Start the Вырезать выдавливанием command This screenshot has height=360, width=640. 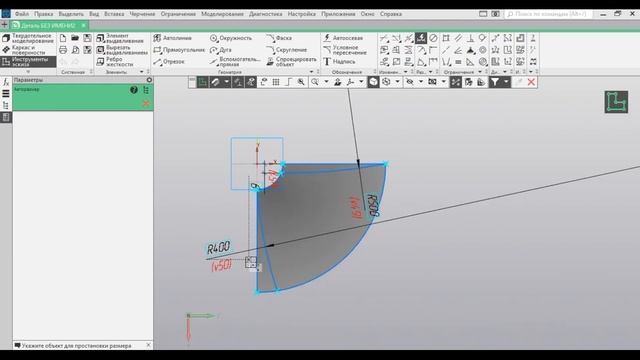click(x=122, y=50)
